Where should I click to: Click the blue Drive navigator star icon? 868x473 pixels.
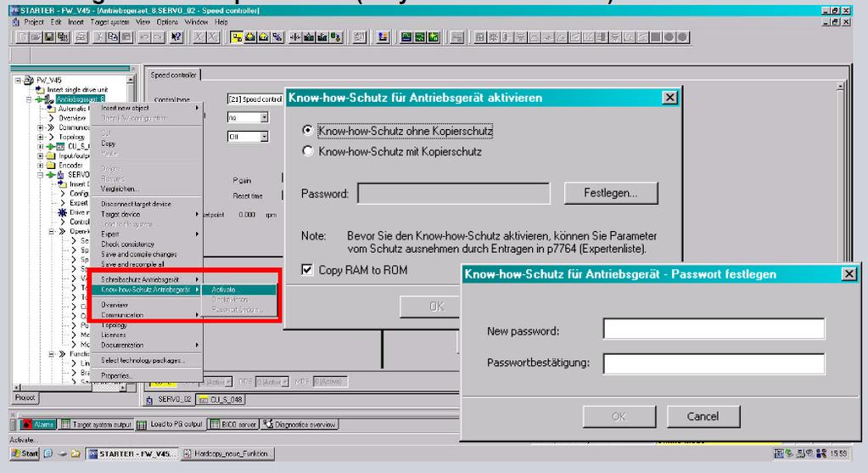(63, 212)
